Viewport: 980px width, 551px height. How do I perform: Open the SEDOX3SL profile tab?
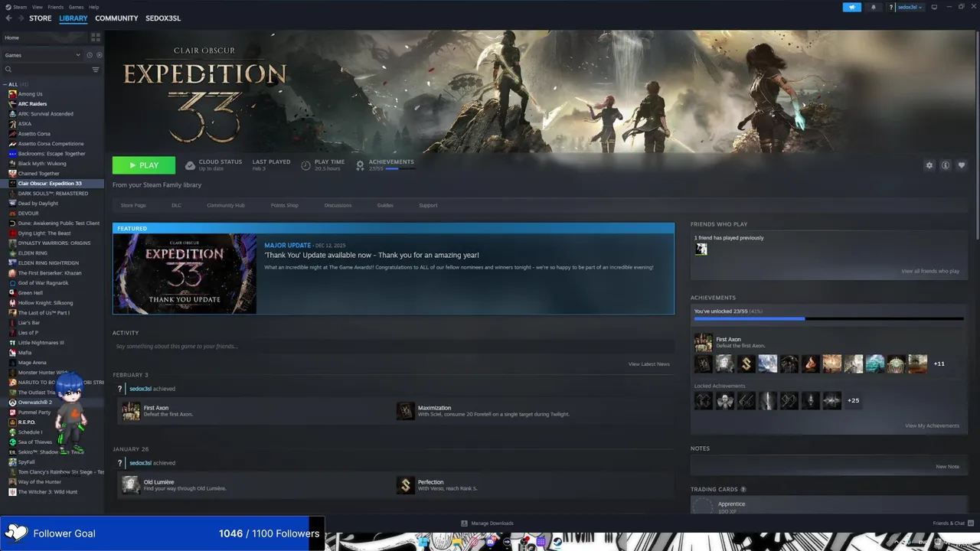(x=163, y=18)
